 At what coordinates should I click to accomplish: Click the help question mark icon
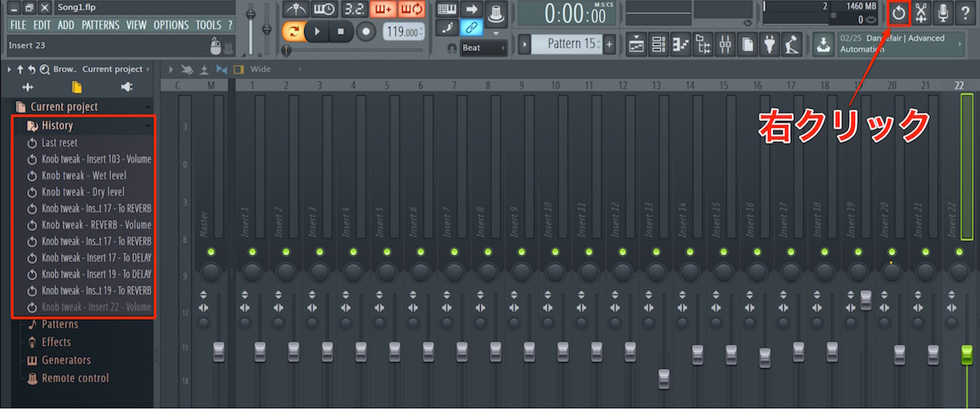(965, 12)
